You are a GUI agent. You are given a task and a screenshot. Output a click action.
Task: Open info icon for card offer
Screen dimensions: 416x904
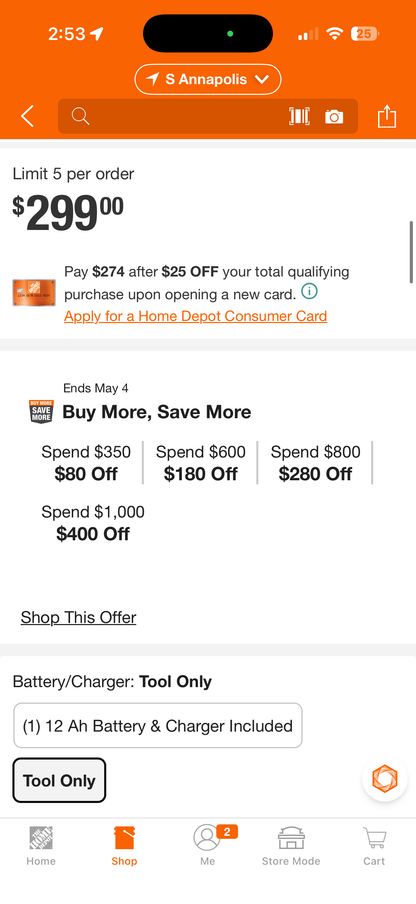click(x=309, y=292)
